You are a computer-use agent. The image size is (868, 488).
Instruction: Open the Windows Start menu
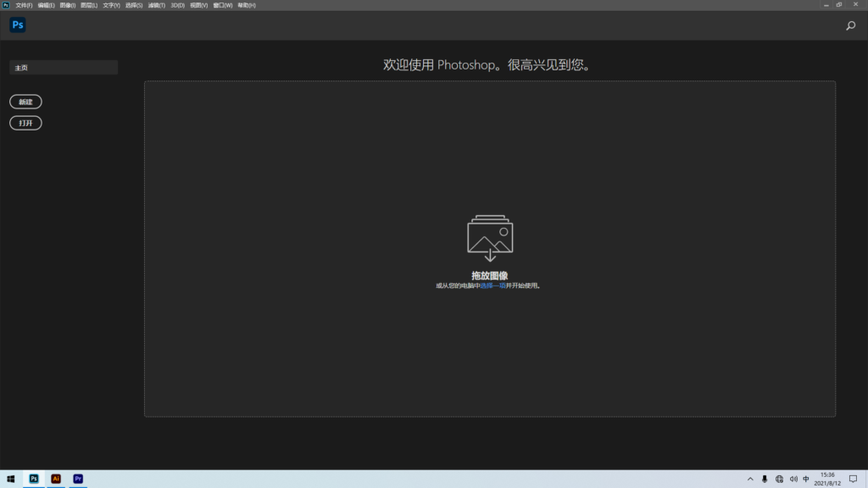(10, 480)
